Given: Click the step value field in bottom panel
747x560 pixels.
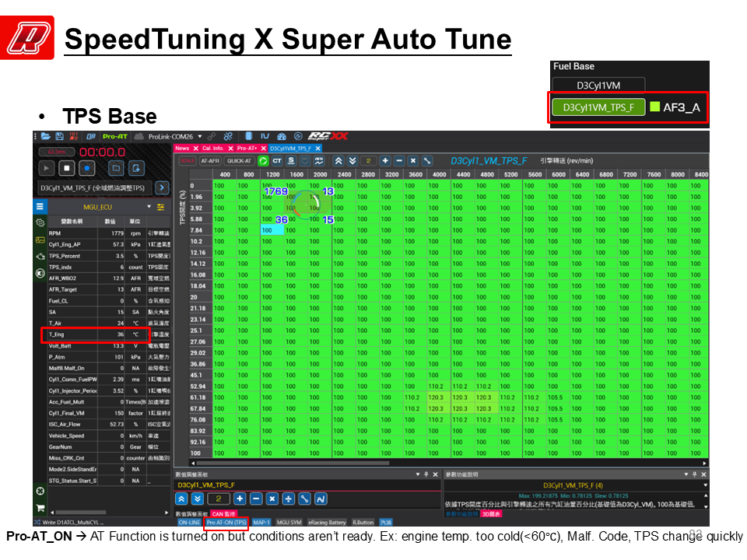Looking at the screenshot, I should (219, 499).
